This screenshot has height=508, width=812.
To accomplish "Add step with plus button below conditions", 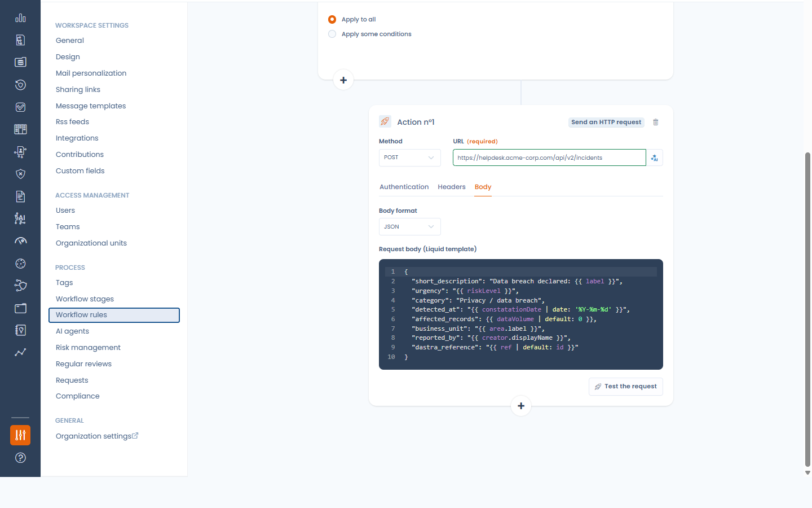I will (343, 80).
